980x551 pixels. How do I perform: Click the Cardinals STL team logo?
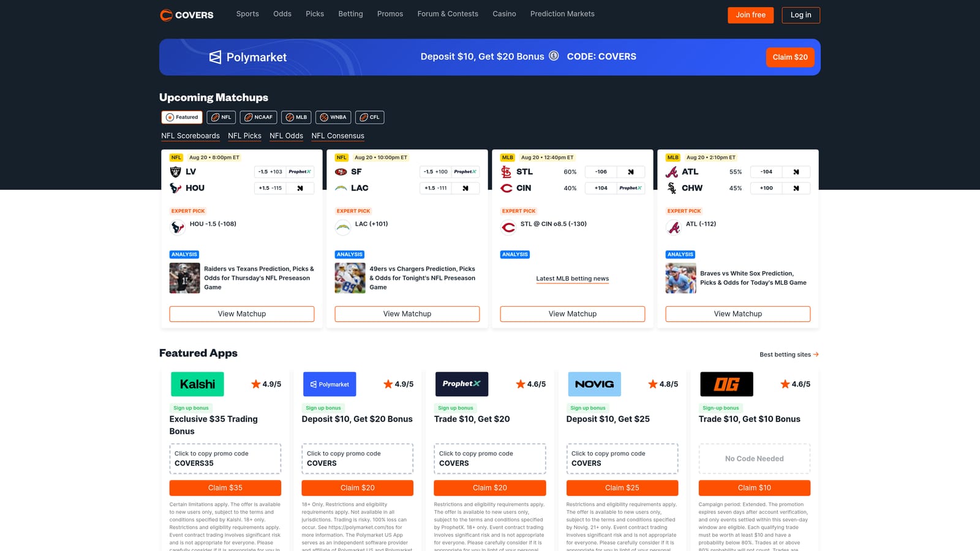coord(507,171)
